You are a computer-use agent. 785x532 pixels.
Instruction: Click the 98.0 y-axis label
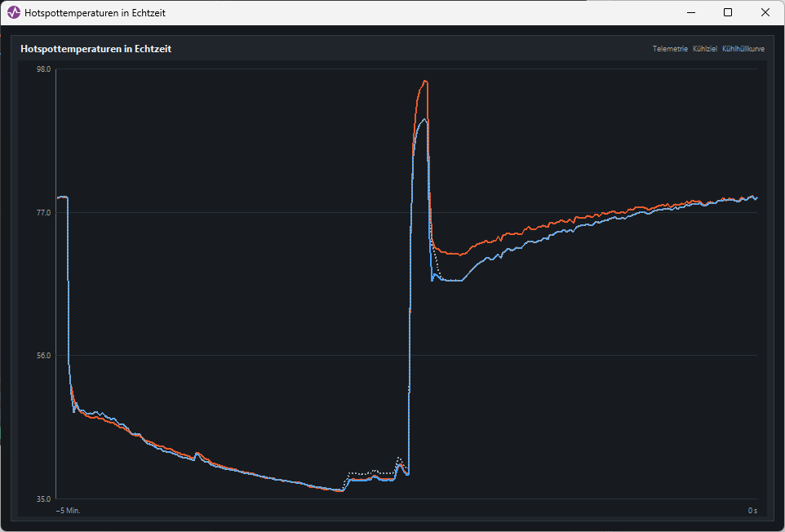point(44,69)
